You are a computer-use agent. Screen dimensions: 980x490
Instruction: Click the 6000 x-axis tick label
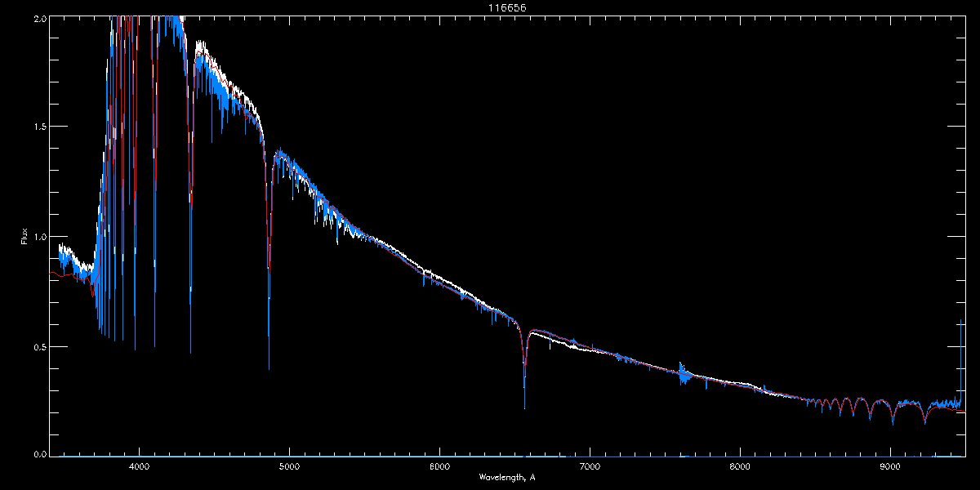439,466
